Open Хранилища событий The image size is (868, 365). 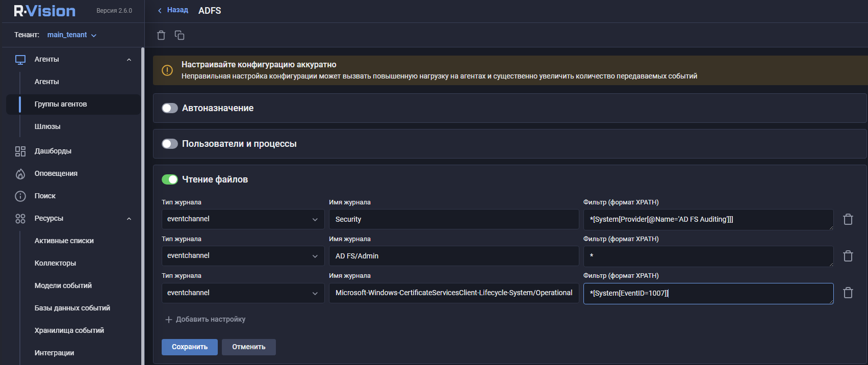pyautogui.click(x=69, y=330)
